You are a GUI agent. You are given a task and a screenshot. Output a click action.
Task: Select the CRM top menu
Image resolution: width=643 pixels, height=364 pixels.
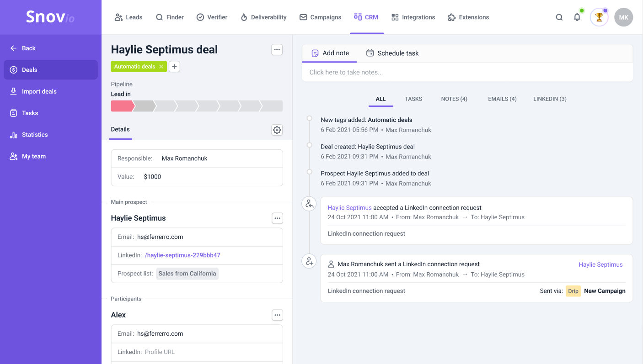[366, 17]
